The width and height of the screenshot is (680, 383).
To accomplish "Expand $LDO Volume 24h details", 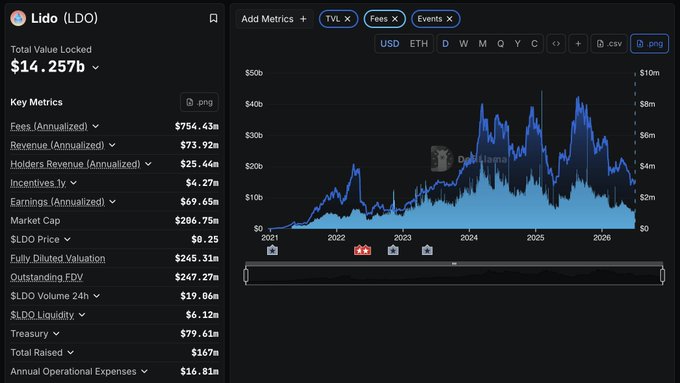I will [x=97, y=296].
